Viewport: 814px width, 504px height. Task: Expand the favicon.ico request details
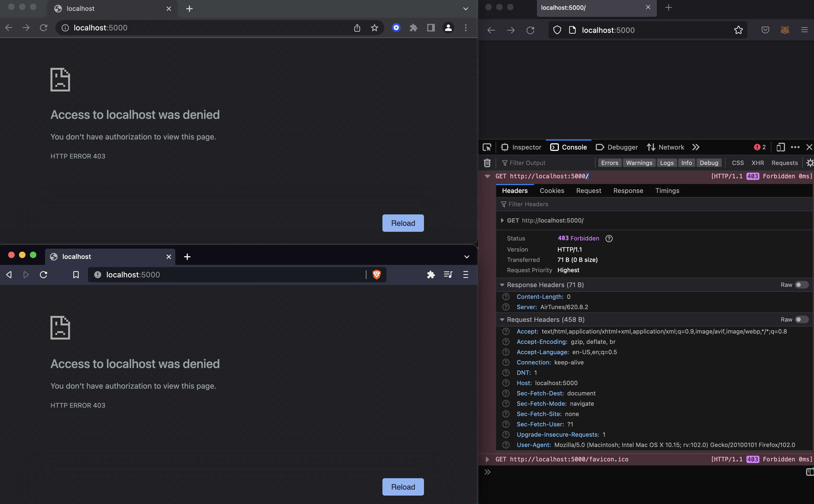point(487,459)
